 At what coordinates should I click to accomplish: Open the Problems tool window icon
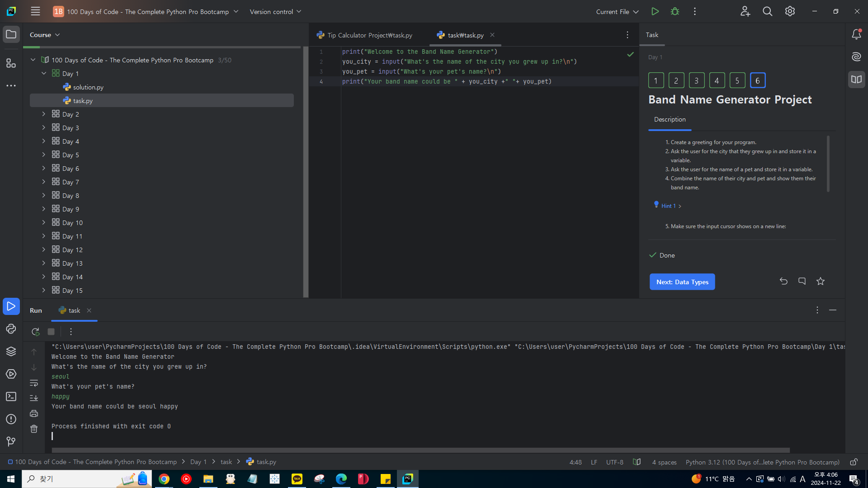11,419
